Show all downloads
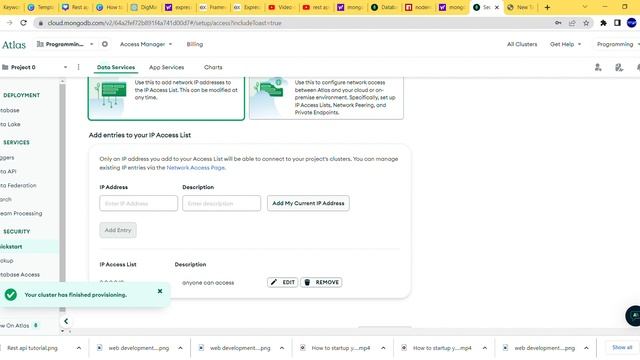This screenshot has height=360, width=640. (622, 347)
